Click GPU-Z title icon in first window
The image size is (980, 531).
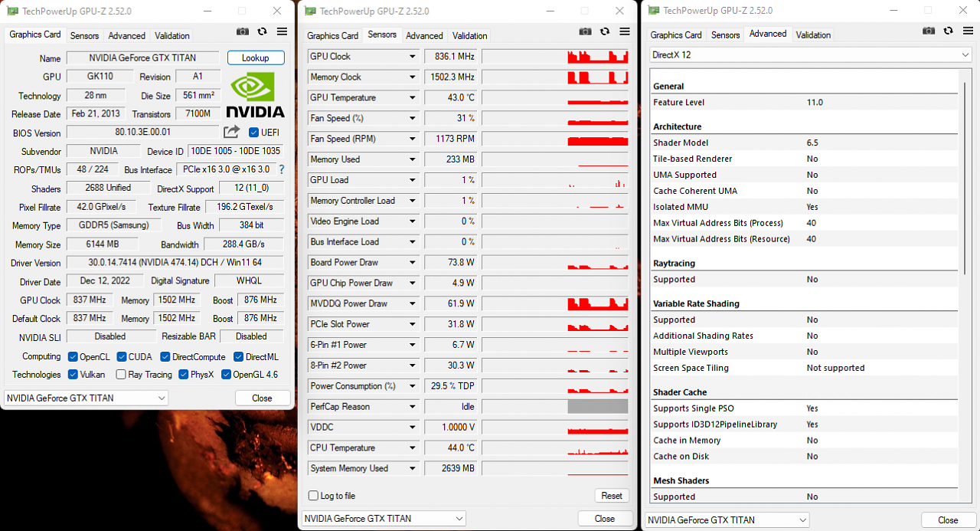(x=12, y=11)
